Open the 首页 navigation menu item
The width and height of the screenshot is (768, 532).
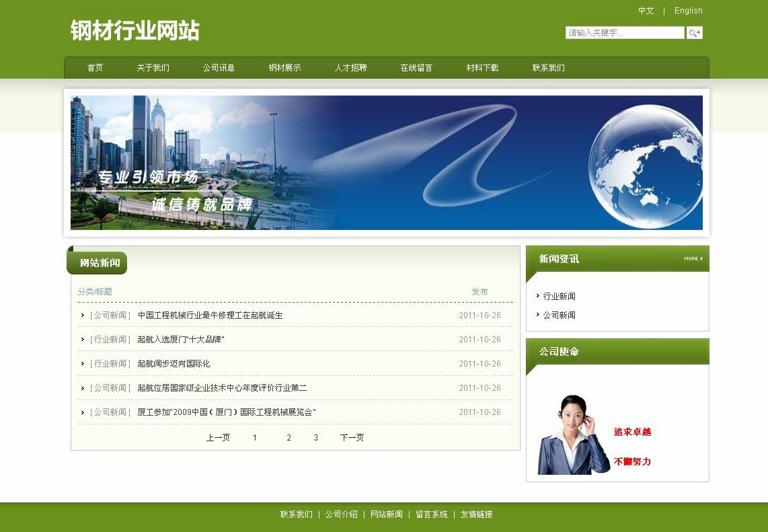(x=95, y=68)
